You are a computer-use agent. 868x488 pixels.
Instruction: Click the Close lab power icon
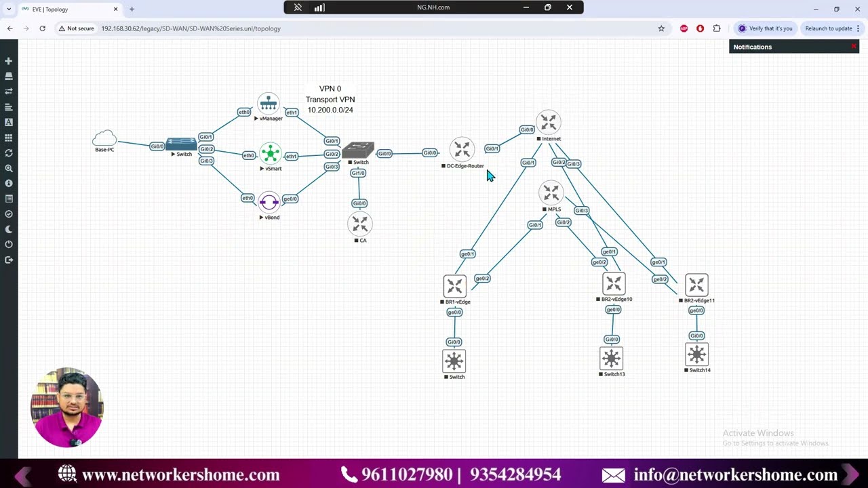coord(9,244)
